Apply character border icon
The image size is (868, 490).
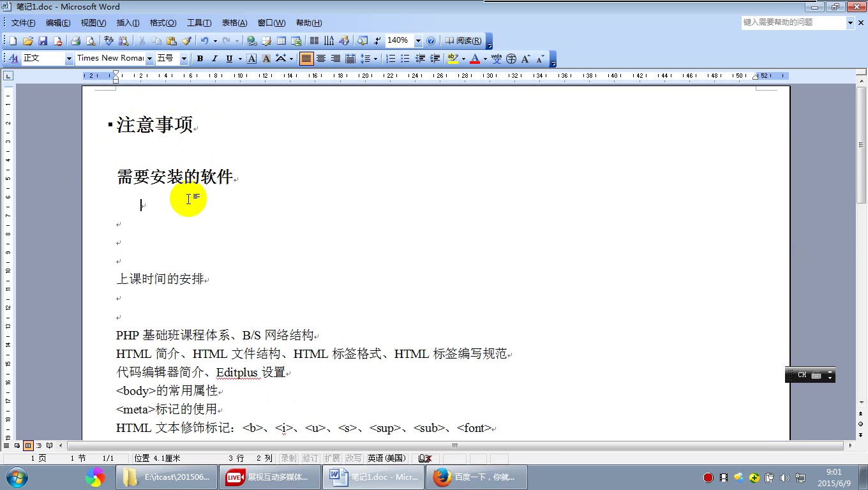251,59
